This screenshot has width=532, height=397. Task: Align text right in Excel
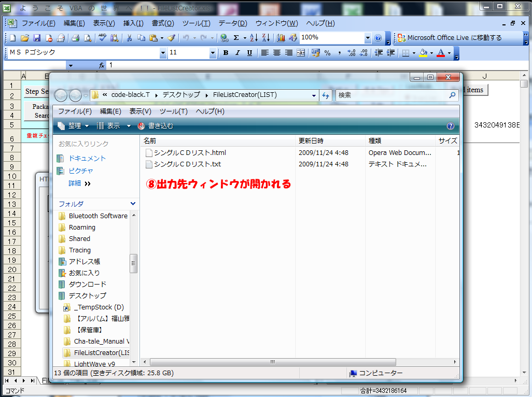[x=289, y=53]
